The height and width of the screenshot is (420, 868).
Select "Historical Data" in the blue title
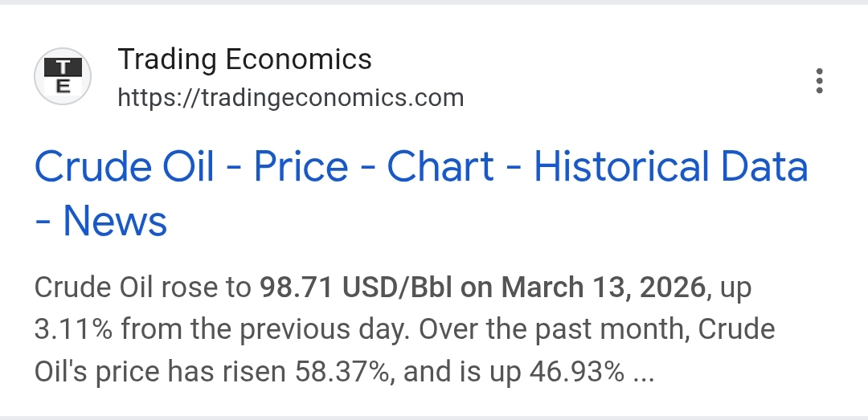[670, 167]
